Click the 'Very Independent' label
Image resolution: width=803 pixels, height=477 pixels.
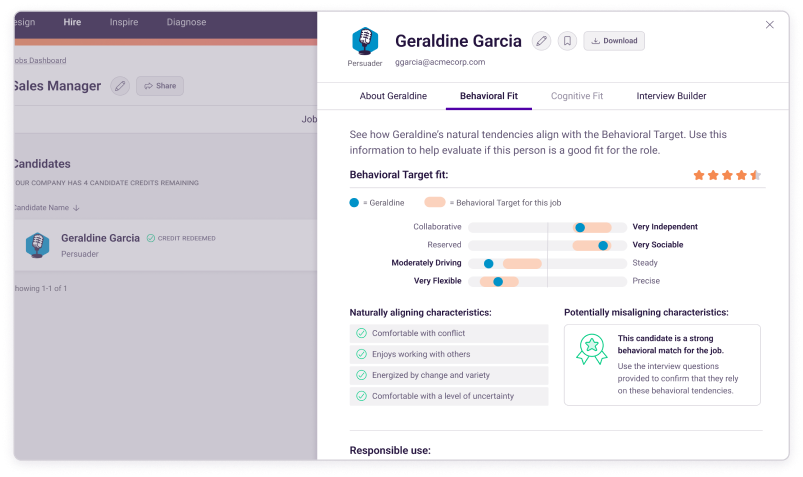(x=665, y=227)
